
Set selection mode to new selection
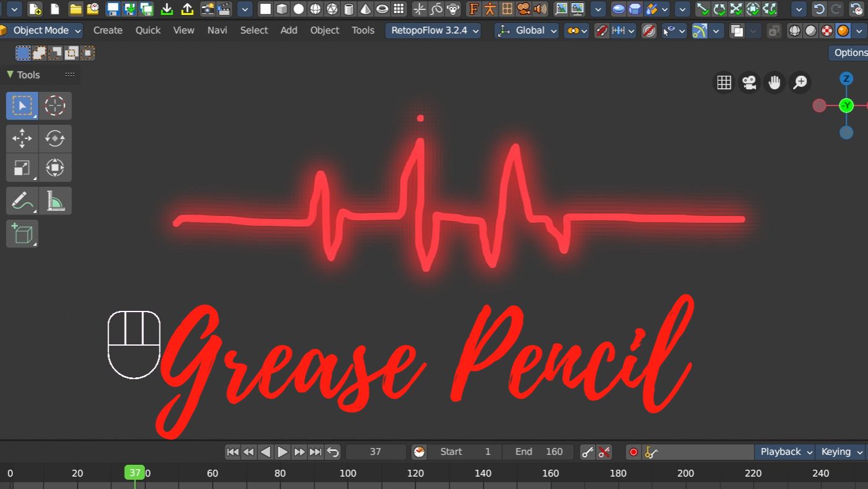click(x=23, y=53)
